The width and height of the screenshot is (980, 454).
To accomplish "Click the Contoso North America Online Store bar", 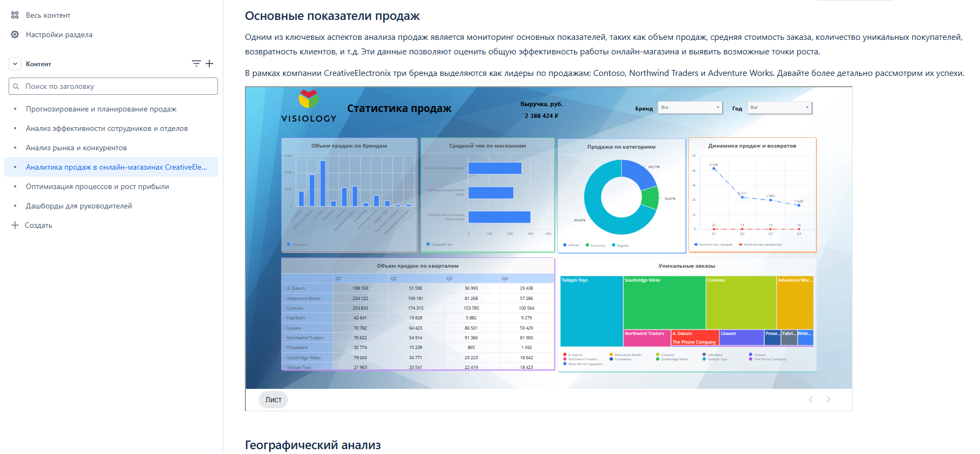I will pos(499,217).
